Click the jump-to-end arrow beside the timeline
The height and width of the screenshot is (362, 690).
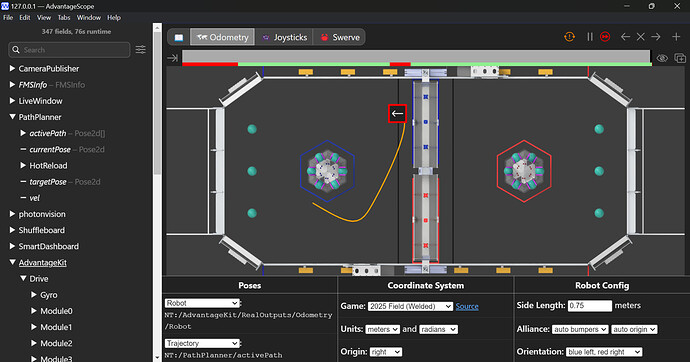[172, 58]
